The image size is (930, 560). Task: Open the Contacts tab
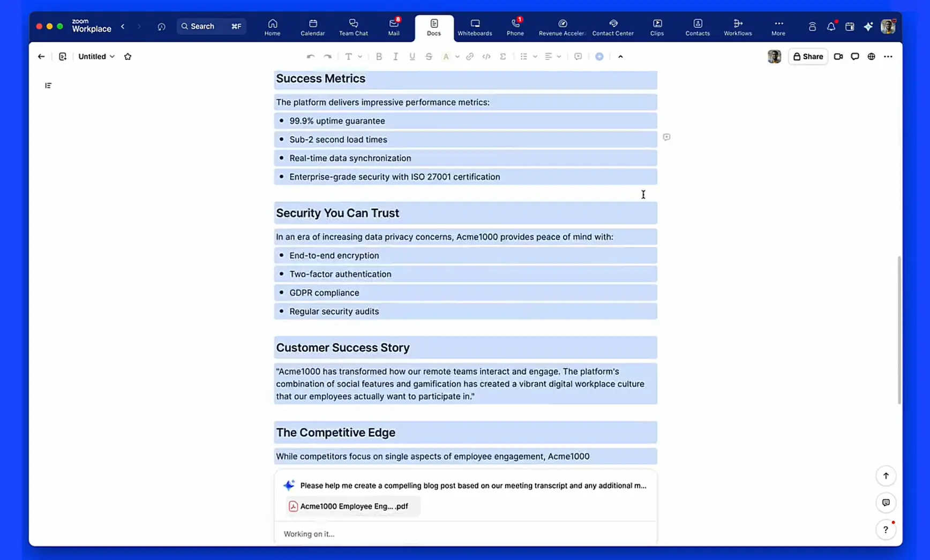pos(697,27)
